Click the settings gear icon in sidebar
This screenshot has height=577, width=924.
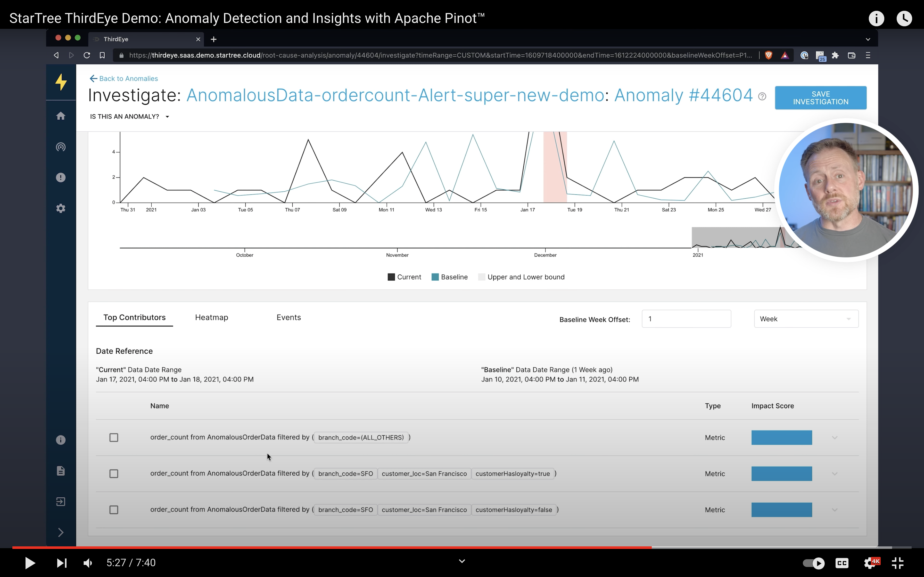tap(61, 208)
